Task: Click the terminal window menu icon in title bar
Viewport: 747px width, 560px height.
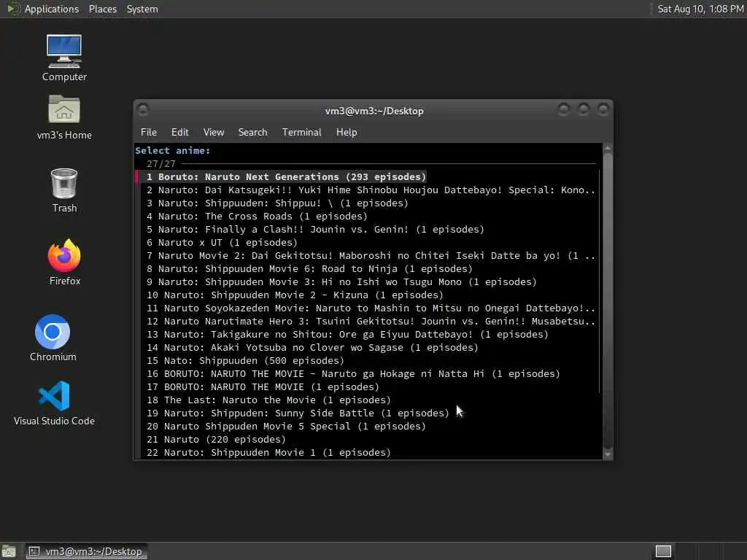Action: (143, 110)
